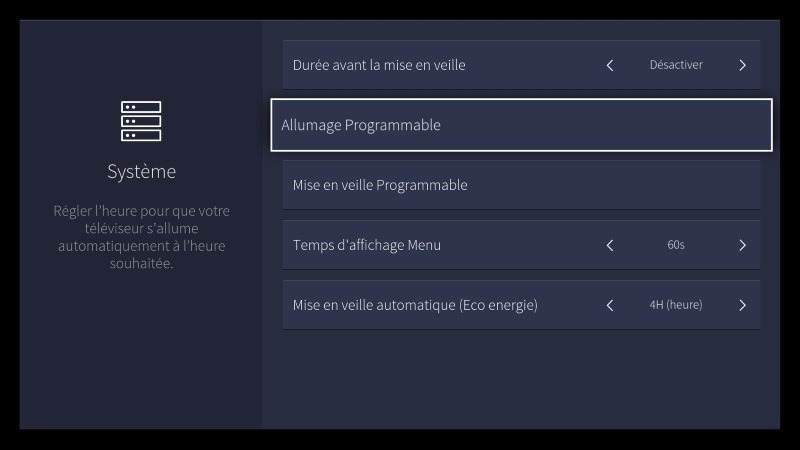Screen dimensions: 800x450
Task: Select the 'Temps d'affichage Menu' label
Action: [366, 245]
